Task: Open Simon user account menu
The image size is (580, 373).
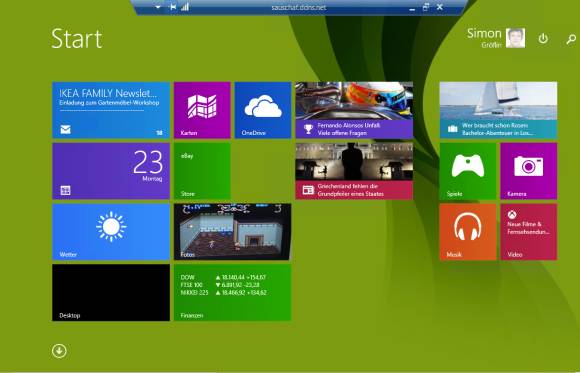Action: pos(496,38)
